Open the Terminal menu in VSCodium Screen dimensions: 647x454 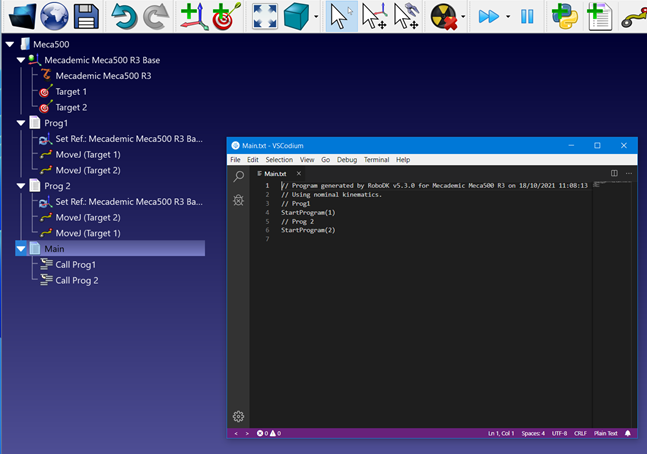tap(376, 160)
